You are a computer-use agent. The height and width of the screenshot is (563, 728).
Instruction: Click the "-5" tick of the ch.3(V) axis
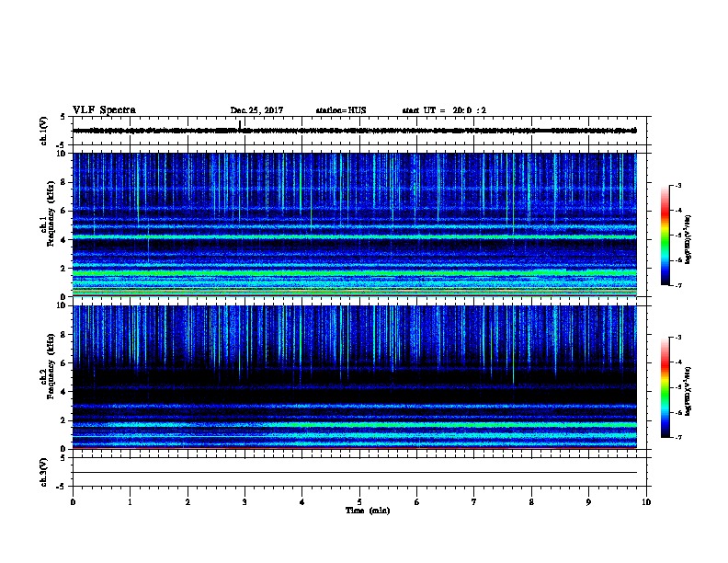pos(62,487)
